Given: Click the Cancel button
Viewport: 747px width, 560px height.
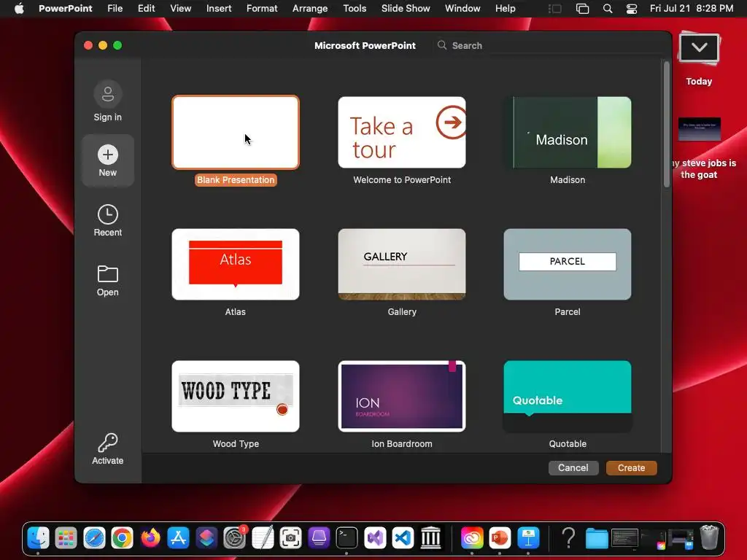Looking at the screenshot, I should (573, 467).
